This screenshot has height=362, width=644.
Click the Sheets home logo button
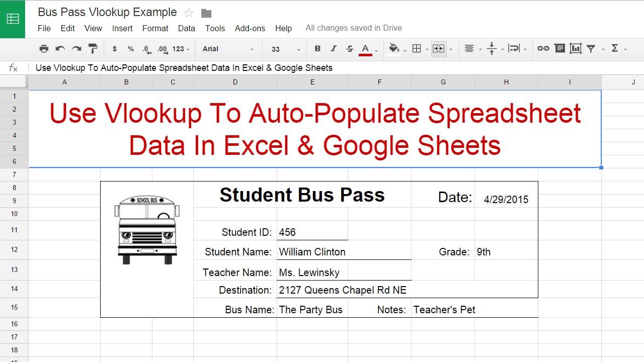(x=13, y=19)
